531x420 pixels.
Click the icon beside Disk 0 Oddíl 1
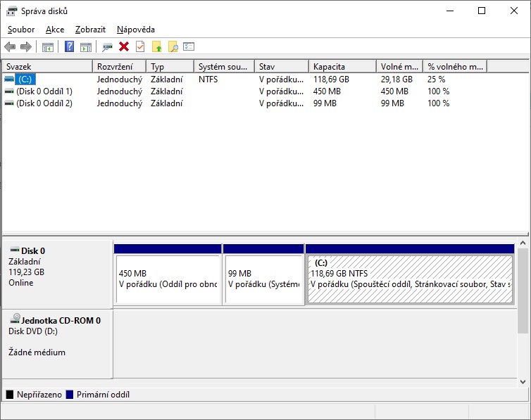pos(9,91)
